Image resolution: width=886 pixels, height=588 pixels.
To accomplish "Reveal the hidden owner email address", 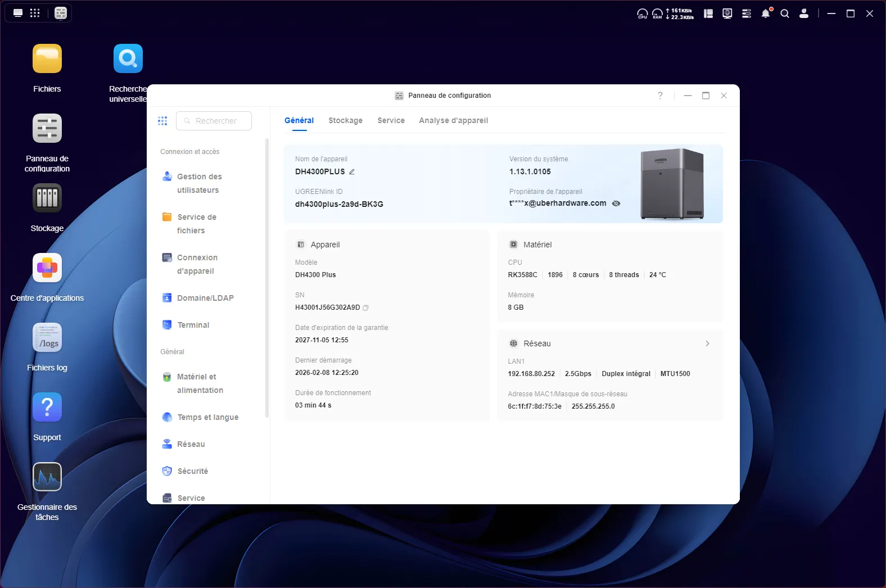I will pyautogui.click(x=616, y=203).
